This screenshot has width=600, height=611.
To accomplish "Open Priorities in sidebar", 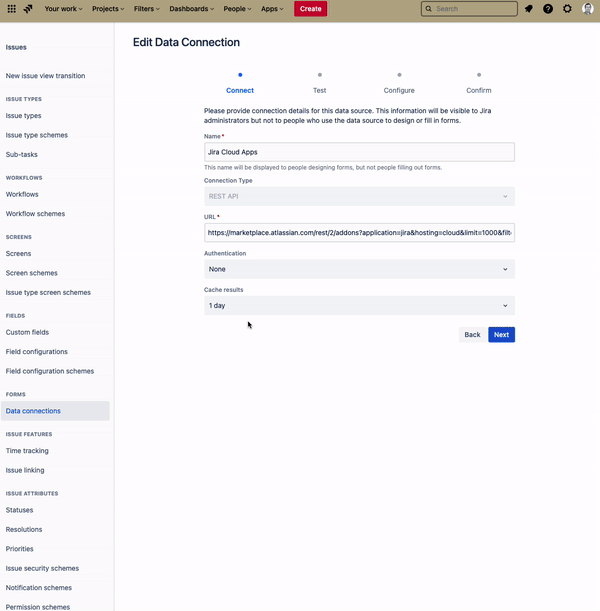I will point(19,549).
